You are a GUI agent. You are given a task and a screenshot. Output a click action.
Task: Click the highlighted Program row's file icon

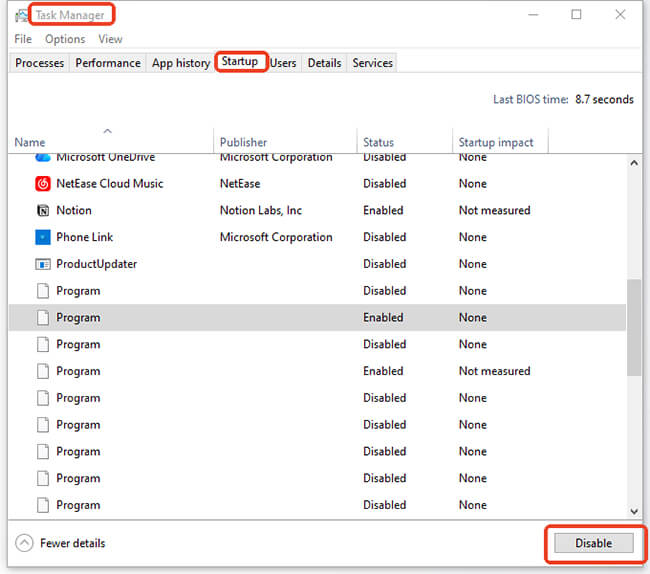point(43,318)
